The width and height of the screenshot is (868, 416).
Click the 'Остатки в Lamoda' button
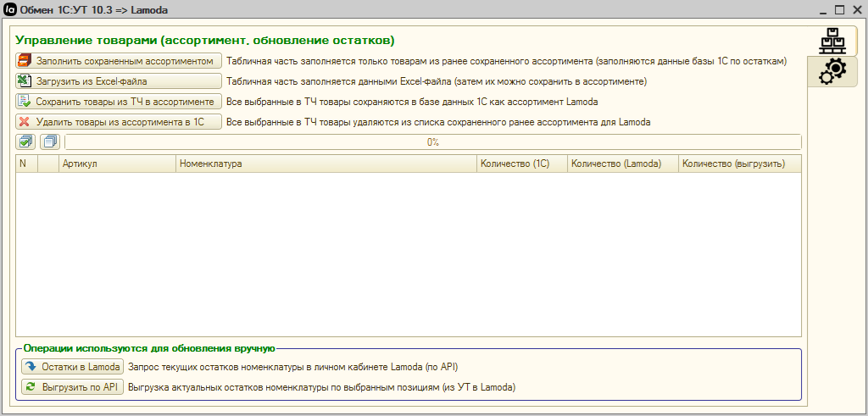[73, 366]
